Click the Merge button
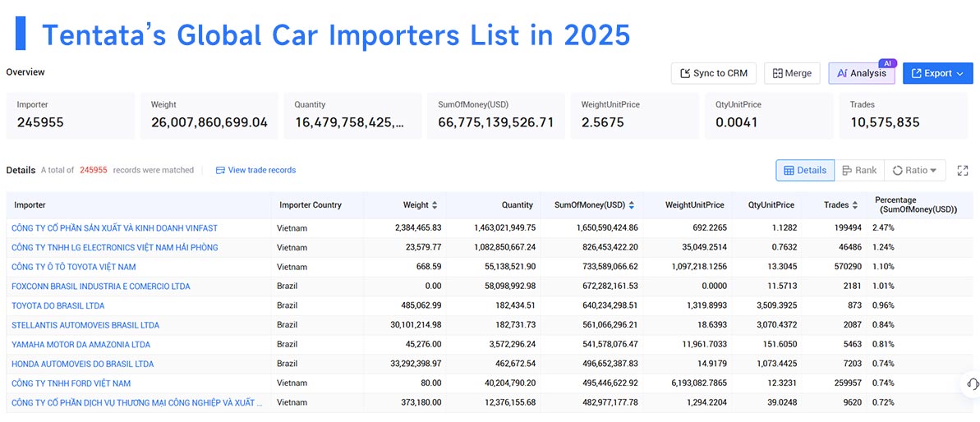The height and width of the screenshot is (422, 980). coord(792,73)
